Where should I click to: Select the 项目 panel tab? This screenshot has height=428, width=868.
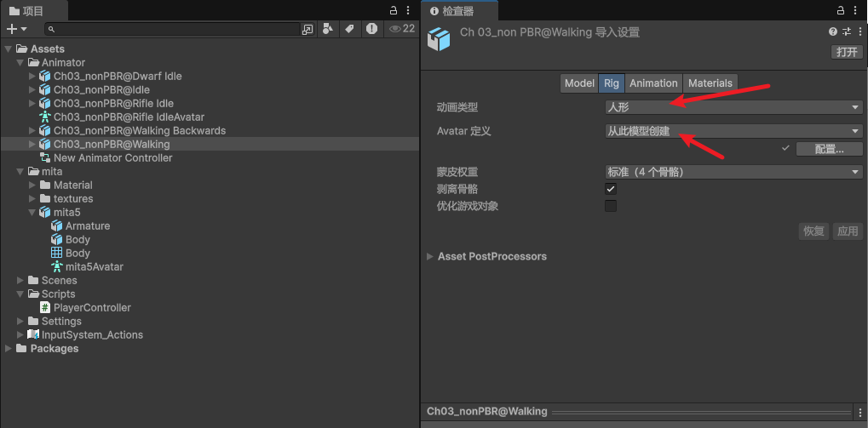coord(34,10)
